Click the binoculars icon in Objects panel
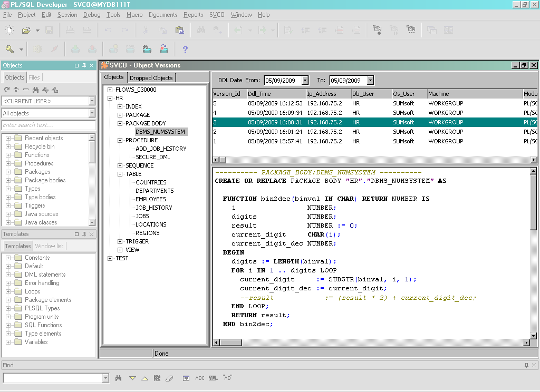The width and height of the screenshot is (540, 392). pyautogui.click(x=35, y=90)
